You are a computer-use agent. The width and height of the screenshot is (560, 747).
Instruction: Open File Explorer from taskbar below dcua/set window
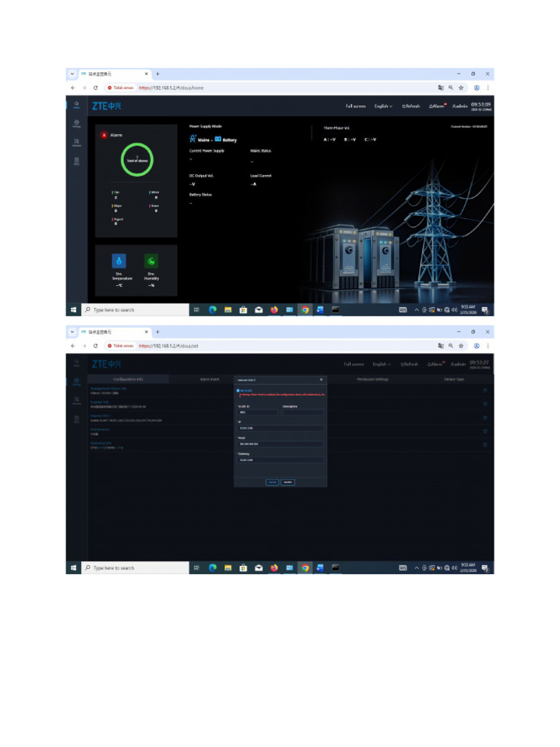coord(228,568)
